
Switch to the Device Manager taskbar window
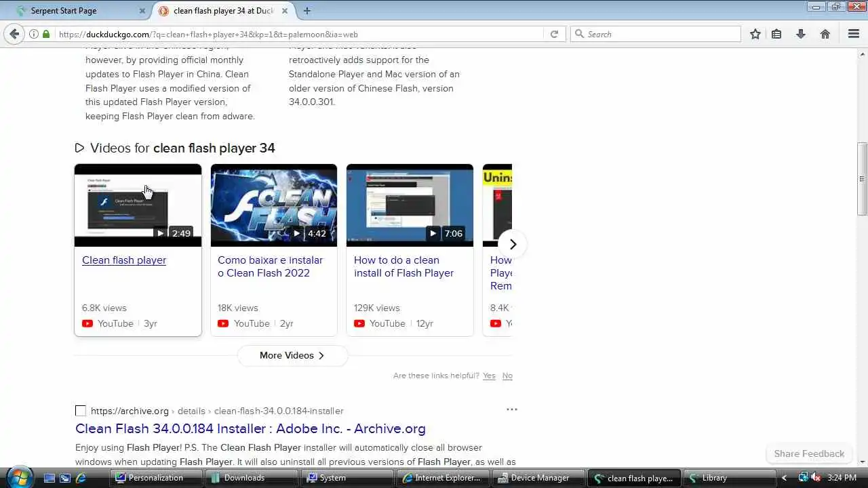click(x=539, y=478)
